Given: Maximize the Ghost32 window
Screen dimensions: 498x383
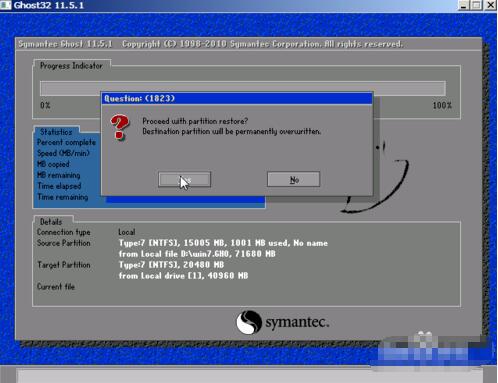Looking at the screenshot, I should [x=477, y=5].
